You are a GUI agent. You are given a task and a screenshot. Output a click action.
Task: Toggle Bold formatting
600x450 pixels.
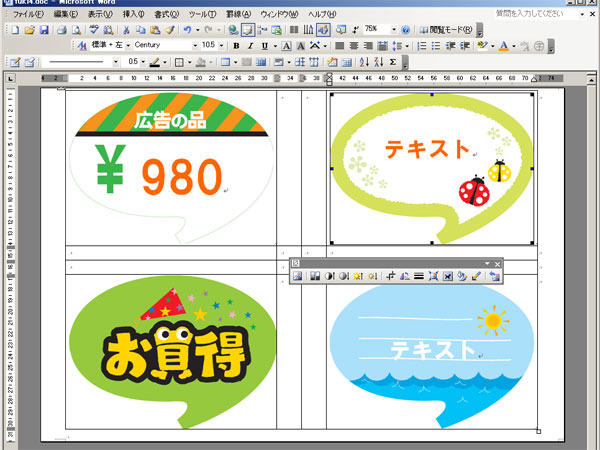click(x=236, y=46)
